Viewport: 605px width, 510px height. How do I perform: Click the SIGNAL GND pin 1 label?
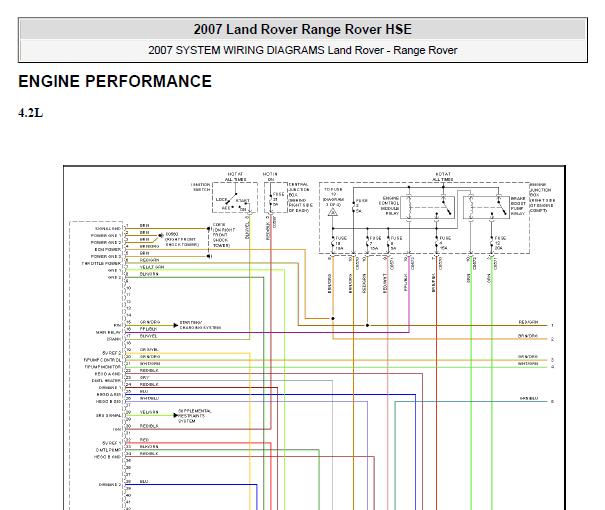point(108,228)
